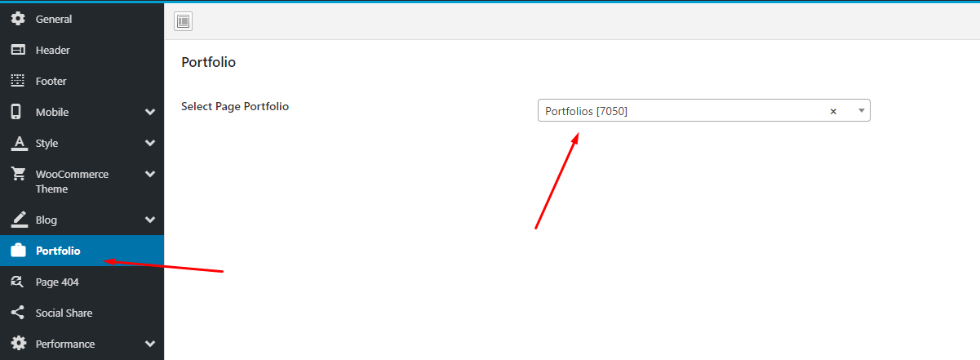This screenshot has width=980, height=360.
Task: Toggle the expand-all sections icon at top
Action: (183, 22)
